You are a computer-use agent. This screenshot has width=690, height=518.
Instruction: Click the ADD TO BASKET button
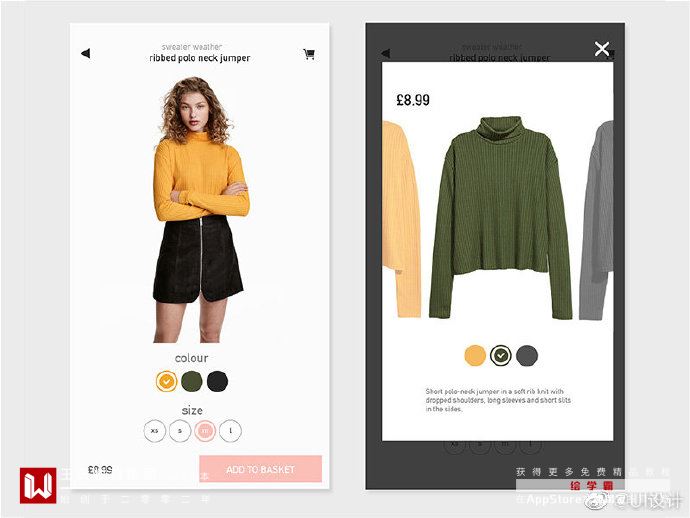[x=261, y=469]
